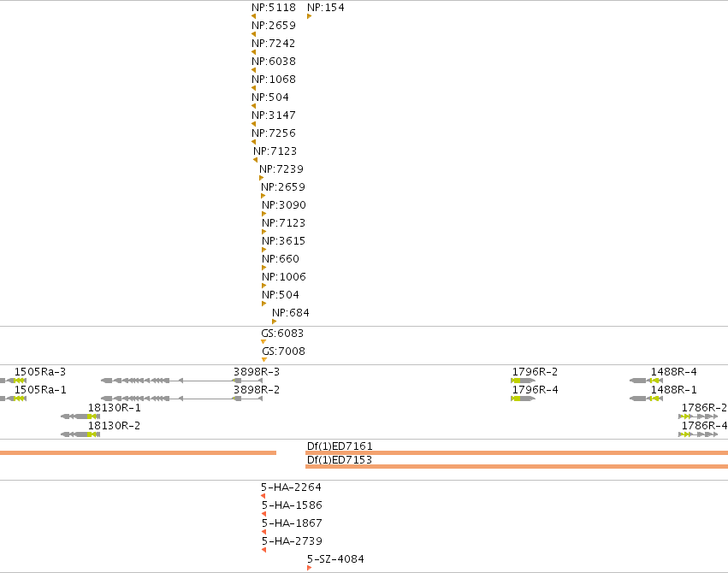Click the NP:2659 label with left-pointing arrow
Viewport: 728px width, 573px height.
pos(274,25)
